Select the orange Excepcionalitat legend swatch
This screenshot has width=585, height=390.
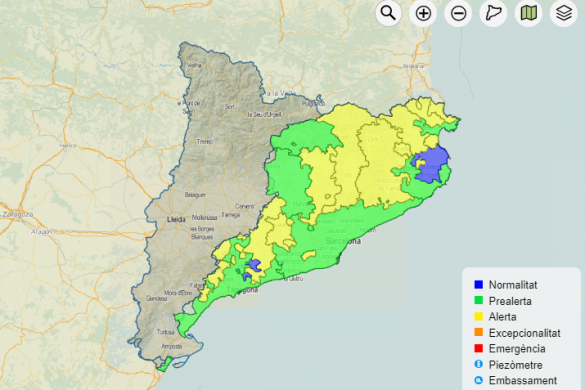478,332
